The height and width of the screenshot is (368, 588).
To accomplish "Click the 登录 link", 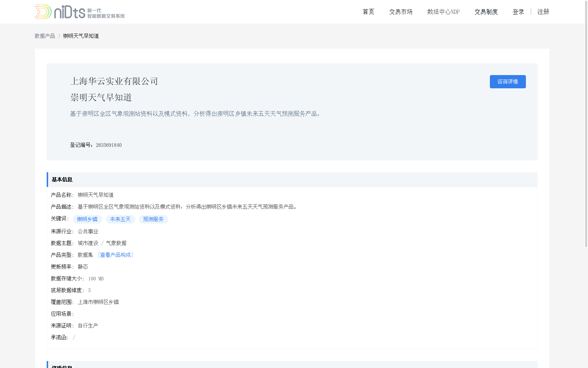I will (518, 12).
